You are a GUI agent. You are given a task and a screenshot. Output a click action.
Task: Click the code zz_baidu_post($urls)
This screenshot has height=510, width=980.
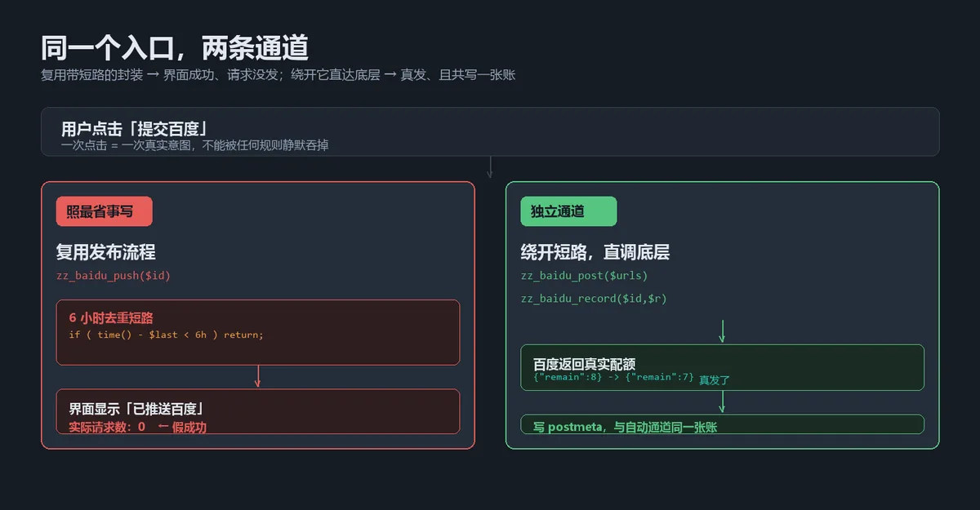tap(584, 276)
